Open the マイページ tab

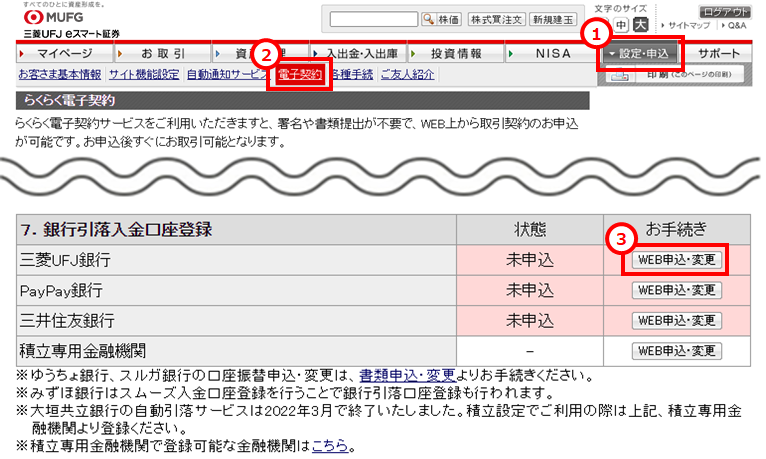[x=65, y=53]
